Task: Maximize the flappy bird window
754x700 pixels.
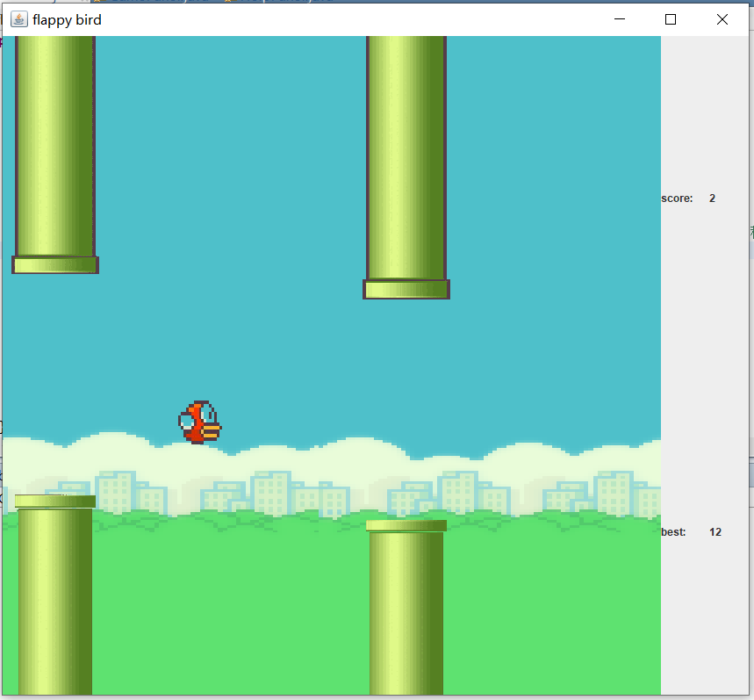Action: tap(671, 18)
